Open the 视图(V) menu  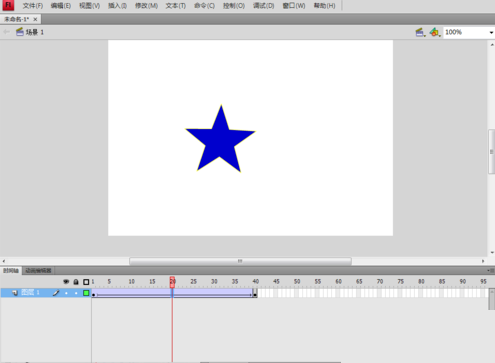[89, 6]
